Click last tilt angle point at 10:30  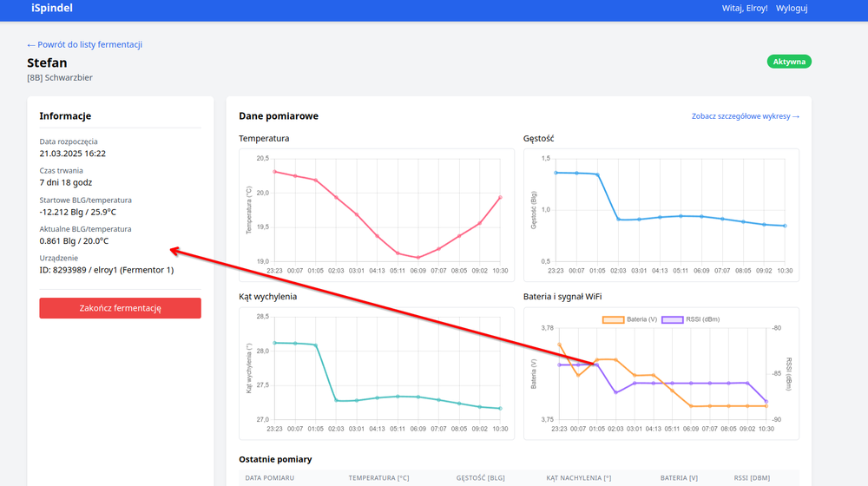tap(501, 409)
